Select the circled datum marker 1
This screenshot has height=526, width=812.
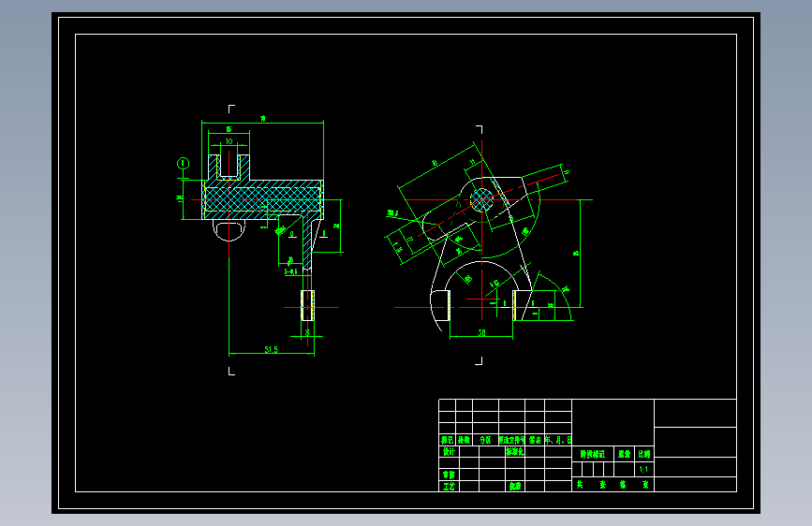coord(183,164)
